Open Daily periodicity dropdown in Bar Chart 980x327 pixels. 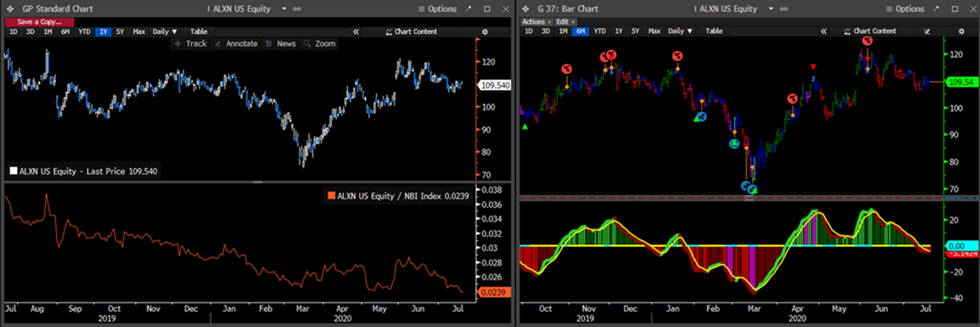[x=680, y=31]
